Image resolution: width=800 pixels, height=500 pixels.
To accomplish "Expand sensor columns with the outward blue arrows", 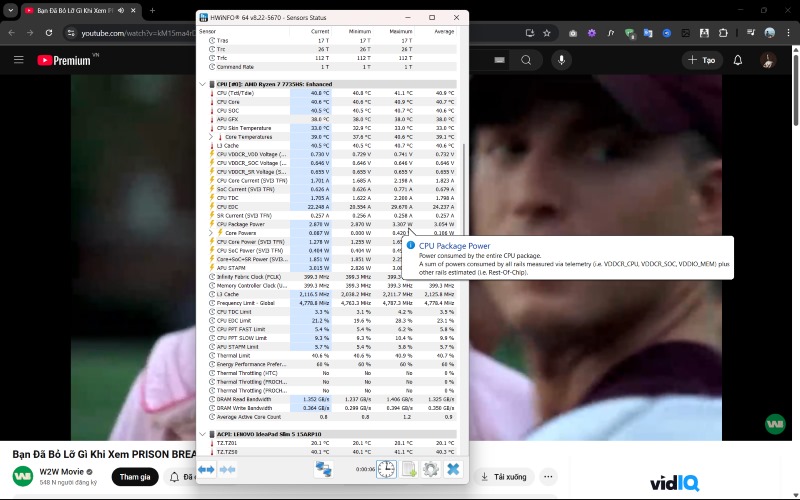I will click(206, 469).
